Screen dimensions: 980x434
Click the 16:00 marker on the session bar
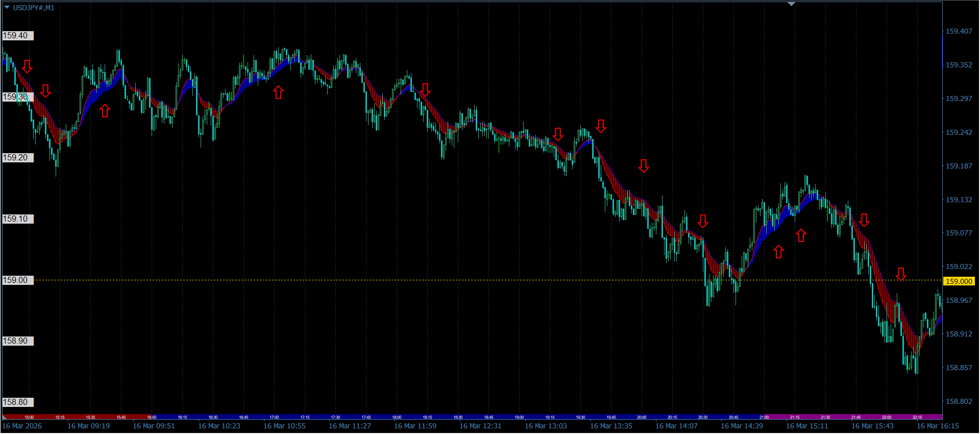[152, 417]
